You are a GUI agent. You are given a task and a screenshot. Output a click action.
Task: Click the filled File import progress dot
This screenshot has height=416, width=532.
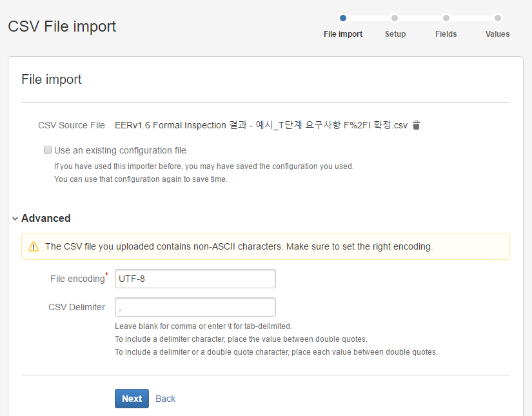click(342, 18)
